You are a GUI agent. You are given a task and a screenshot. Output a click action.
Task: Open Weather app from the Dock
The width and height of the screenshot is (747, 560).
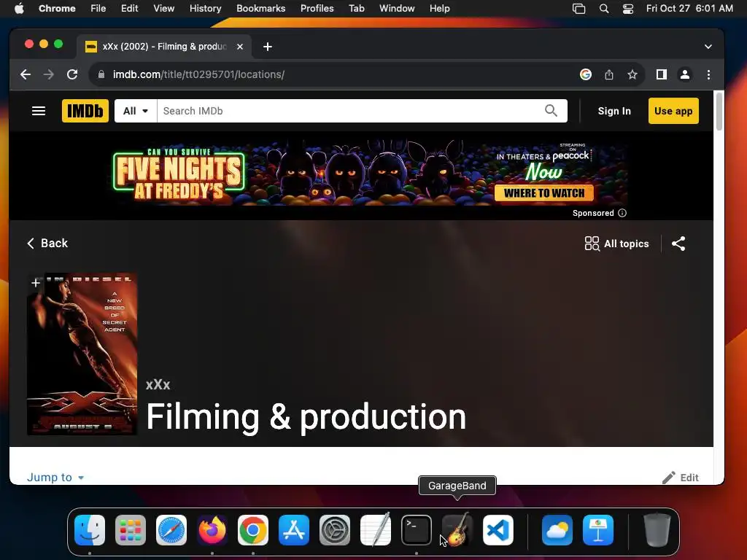(557, 529)
